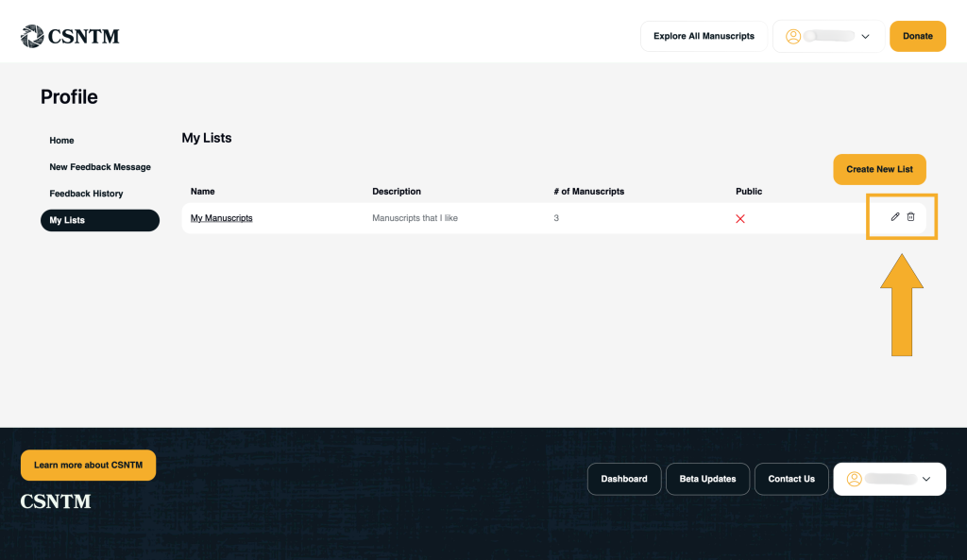
Task: Click the user avatar icon in header
Action: pyautogui.click(x=793, y=37)
